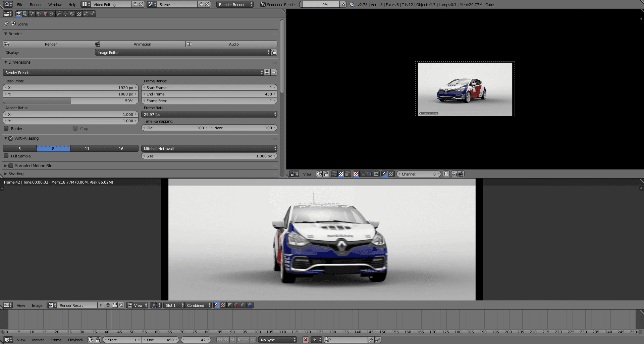Image resolution: width=644 pixels, height=344 pixels.
Task: Click OpenGL render animation clapper icon
Action: coord(461,174)
